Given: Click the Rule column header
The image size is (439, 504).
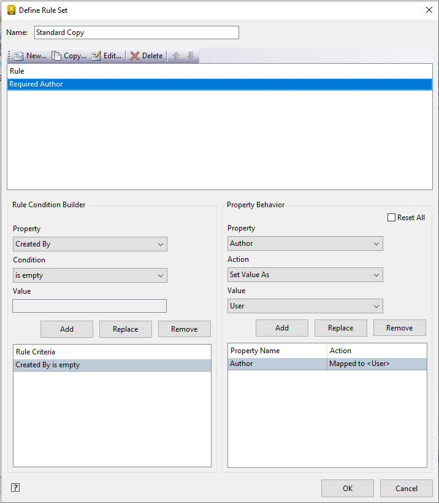Looking at the screenshot, I should [x=219, y=71].
